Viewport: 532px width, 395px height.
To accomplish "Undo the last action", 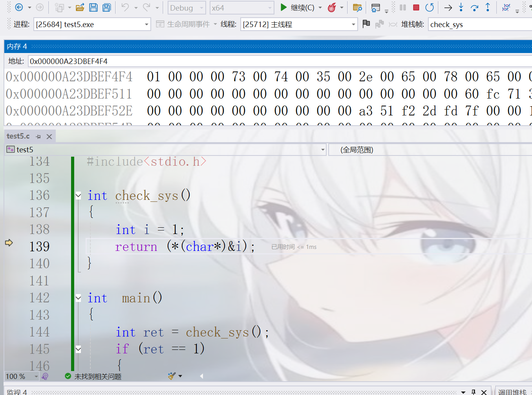I will (125, 7).
